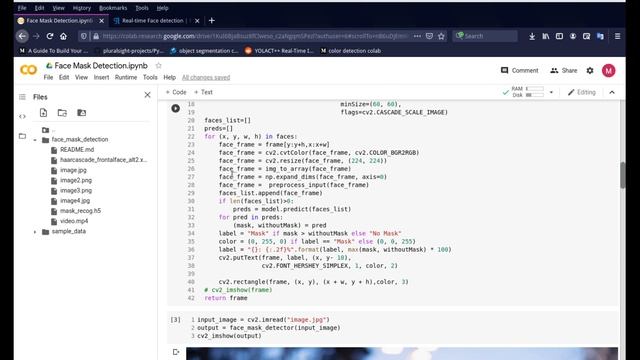Collapse the header with the up chevron

612,92
